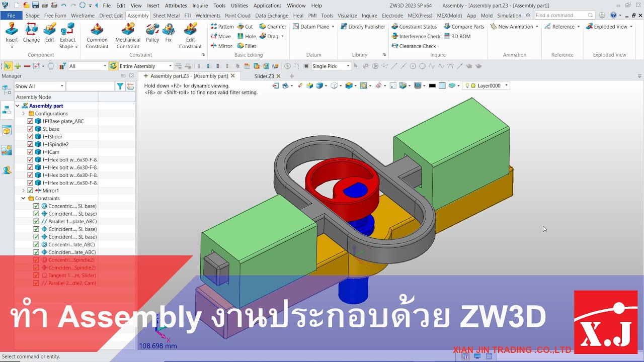This screenshot has width=644, height=362.
Task: Add a new document tab with plus
Action: tap(291, 76)
